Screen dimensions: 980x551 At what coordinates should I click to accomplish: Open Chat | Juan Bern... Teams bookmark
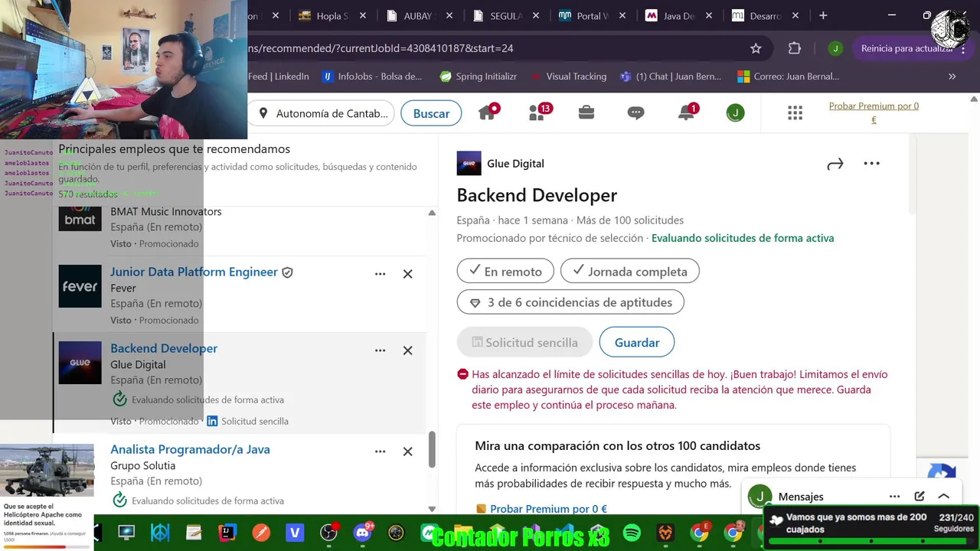tap(671, 77)
